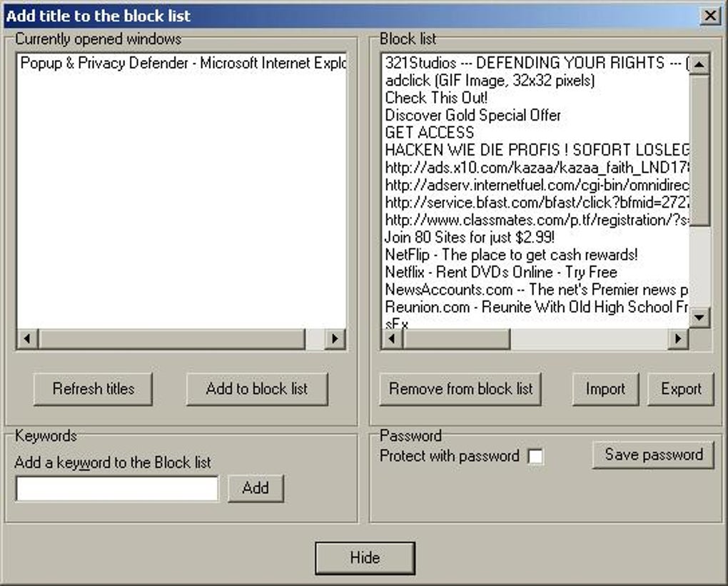The image size is (728, 586).
Task: Add the typed keyword
Action: click(256, 488)
